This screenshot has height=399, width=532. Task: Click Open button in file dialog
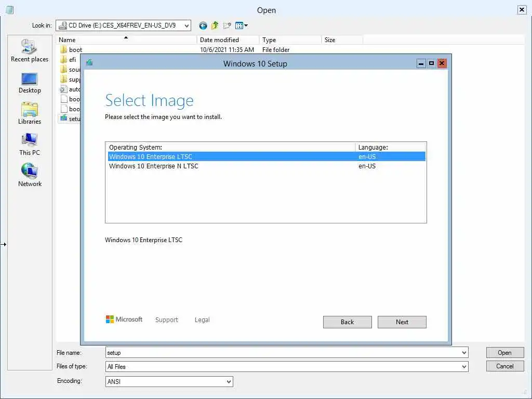pos(505,353)
